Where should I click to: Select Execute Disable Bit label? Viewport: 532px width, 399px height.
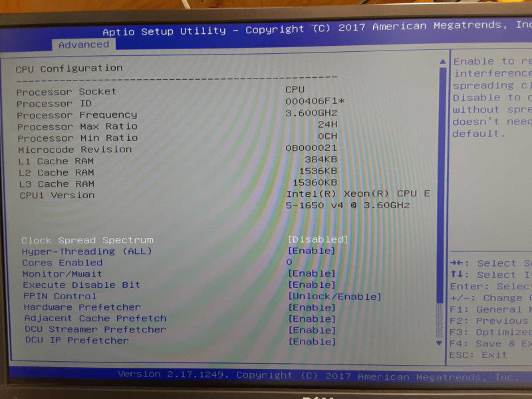(x=81, y=285)
